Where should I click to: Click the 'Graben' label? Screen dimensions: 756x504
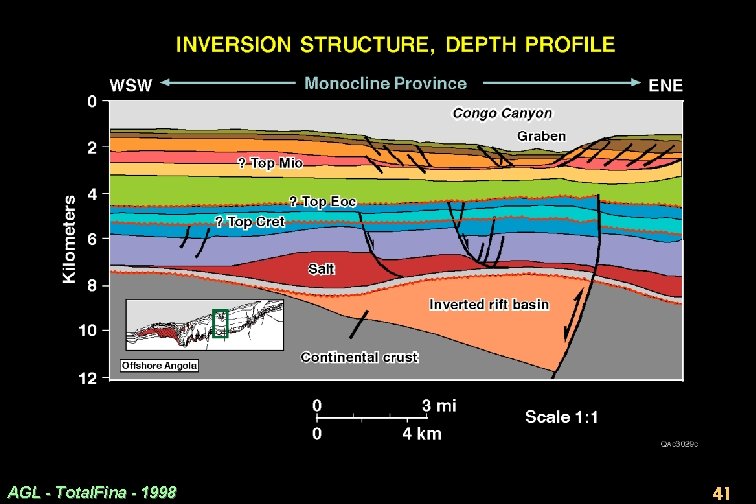click(541, 136)
